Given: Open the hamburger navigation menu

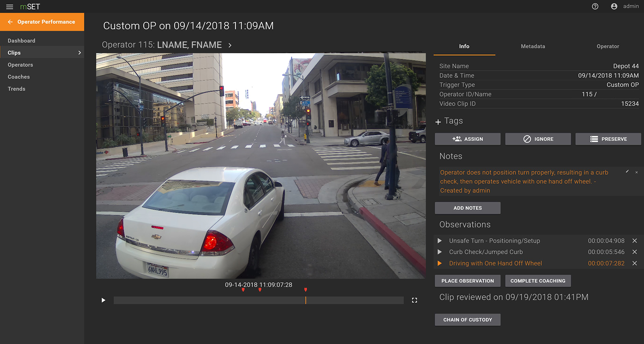Looking at the screenshot, I should tap(10, 7).
